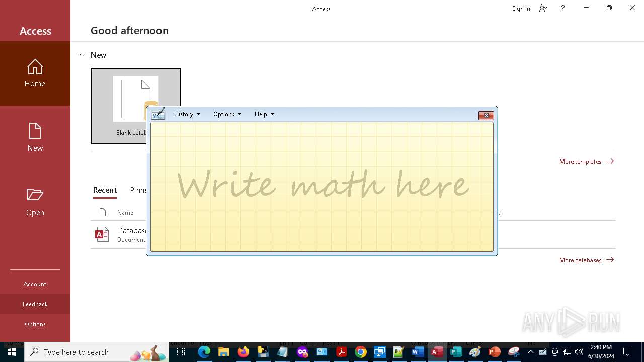Open File Explorer from the taskbar
644x362 pixels.
click(223, 352)
